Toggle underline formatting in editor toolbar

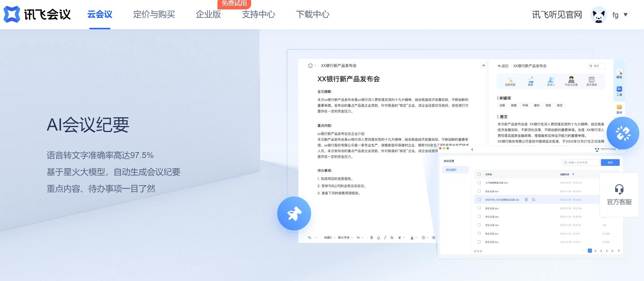[379, 237]
